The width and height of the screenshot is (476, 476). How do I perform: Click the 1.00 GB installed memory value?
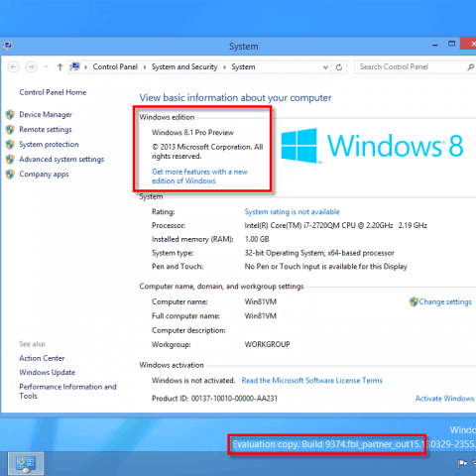(x=257, y=239)
